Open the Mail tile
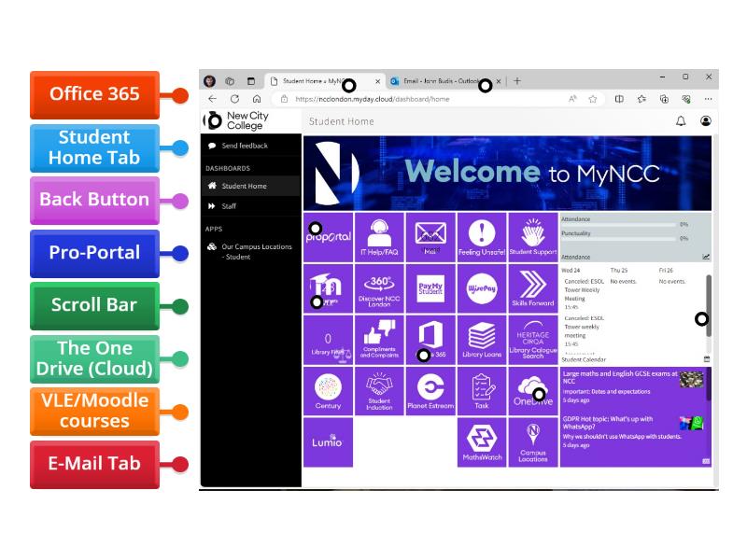The height and width of the screenshot is (560, 747). coord(430,236)
